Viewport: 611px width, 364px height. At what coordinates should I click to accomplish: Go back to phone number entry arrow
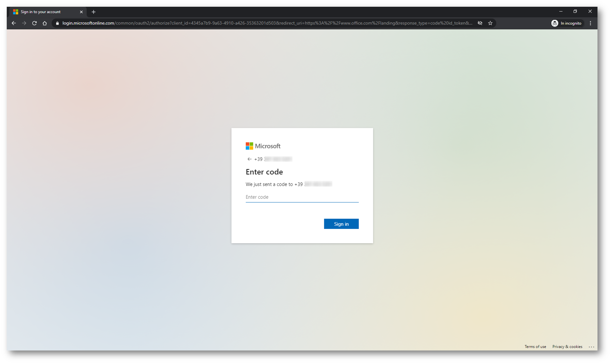coord(249,159)
